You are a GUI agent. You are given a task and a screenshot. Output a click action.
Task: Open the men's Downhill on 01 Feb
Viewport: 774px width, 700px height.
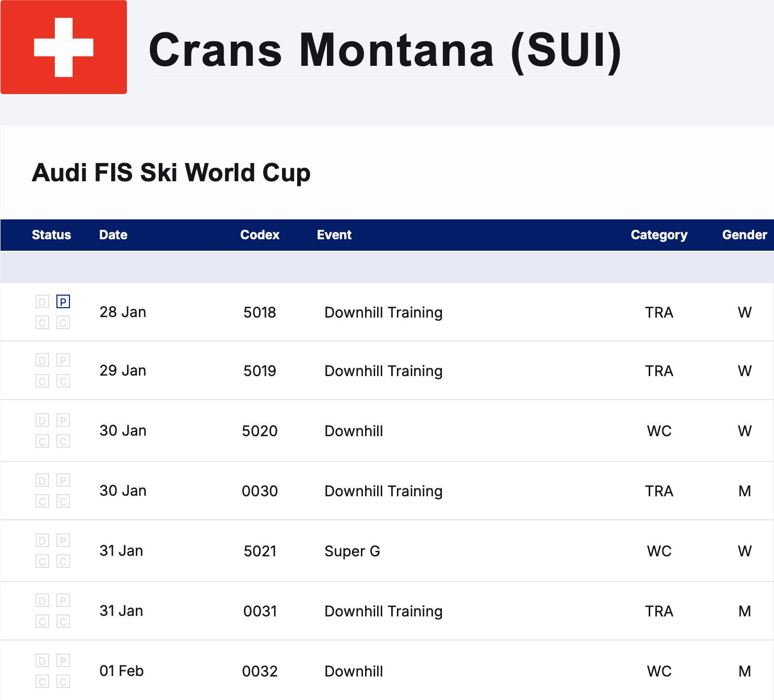point(354,671)
